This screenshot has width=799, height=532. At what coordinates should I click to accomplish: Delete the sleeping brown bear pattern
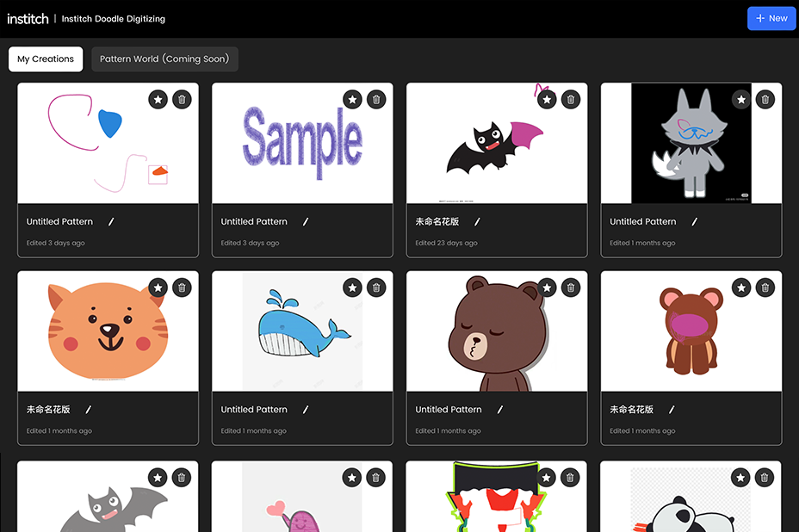[x=570, y=288]
